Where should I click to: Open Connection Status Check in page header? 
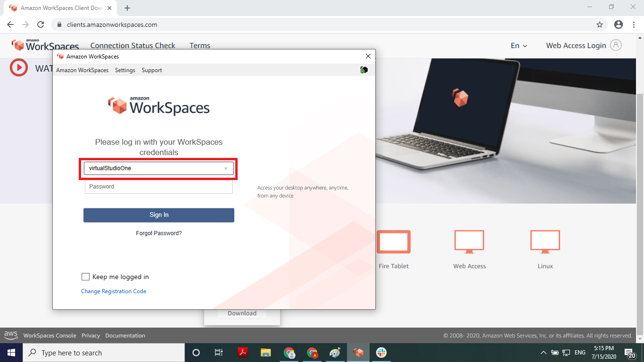tap(133, 46)
